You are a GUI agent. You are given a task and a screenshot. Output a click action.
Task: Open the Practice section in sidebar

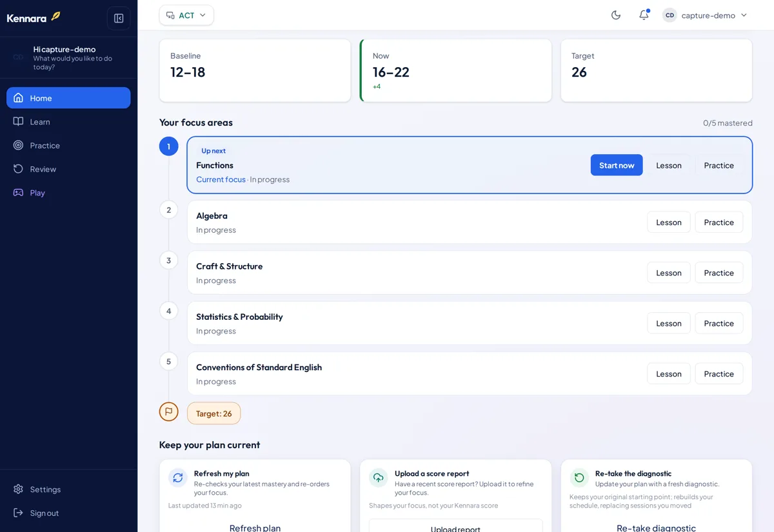point(68,146)
